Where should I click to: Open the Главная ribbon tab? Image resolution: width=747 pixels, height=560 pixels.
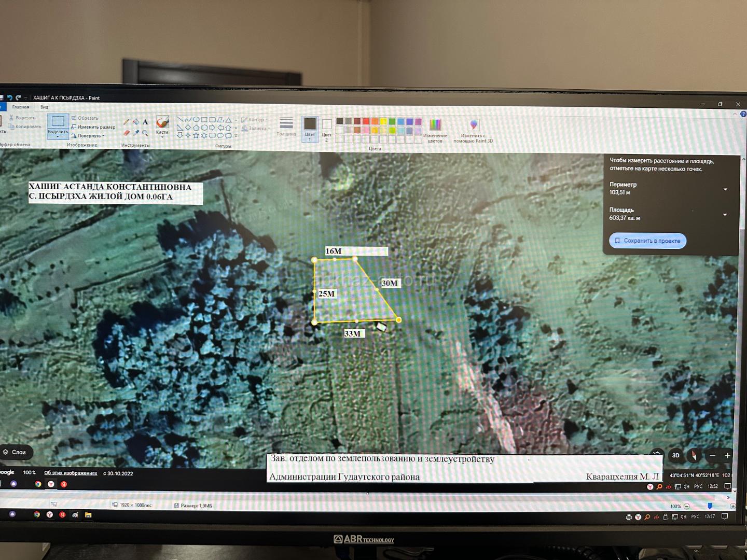pos(21,107)
